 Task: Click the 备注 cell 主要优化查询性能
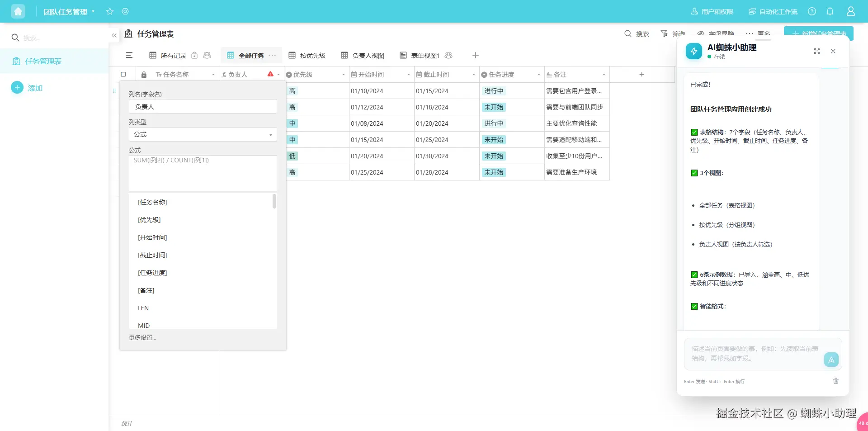coord(577,123)
